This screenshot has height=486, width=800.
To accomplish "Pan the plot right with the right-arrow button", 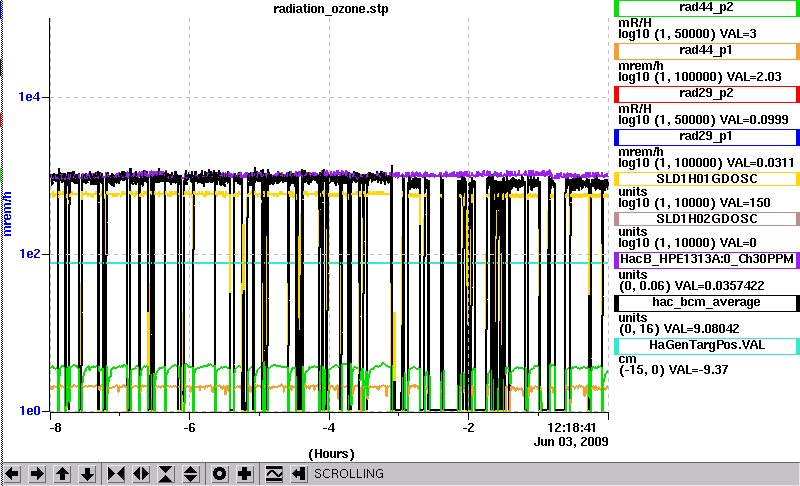I will tap(37, 474).
